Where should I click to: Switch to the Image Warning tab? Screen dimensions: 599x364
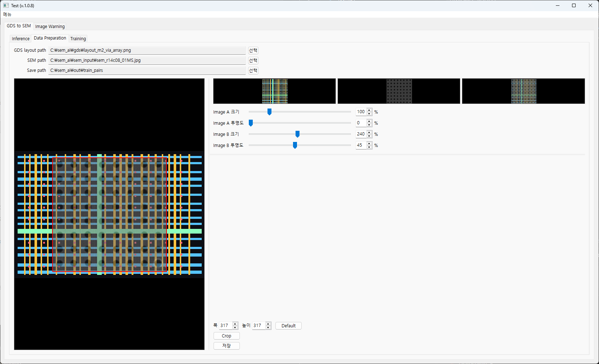tap(50, 27)
